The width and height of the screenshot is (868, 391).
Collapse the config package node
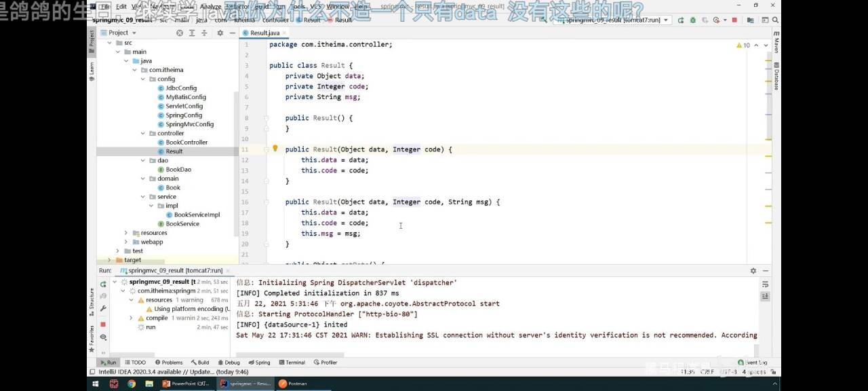tap(143, 79)
